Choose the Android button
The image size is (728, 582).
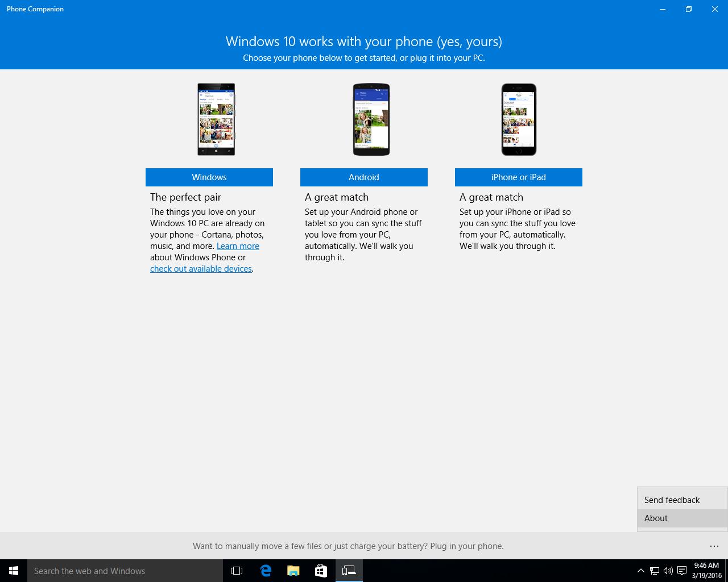click(364, 177)
